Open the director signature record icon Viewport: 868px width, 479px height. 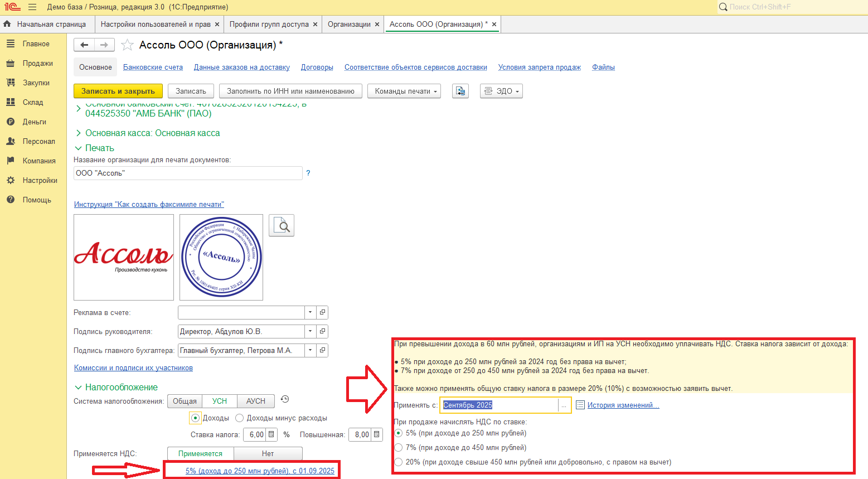tap(322, 331)
